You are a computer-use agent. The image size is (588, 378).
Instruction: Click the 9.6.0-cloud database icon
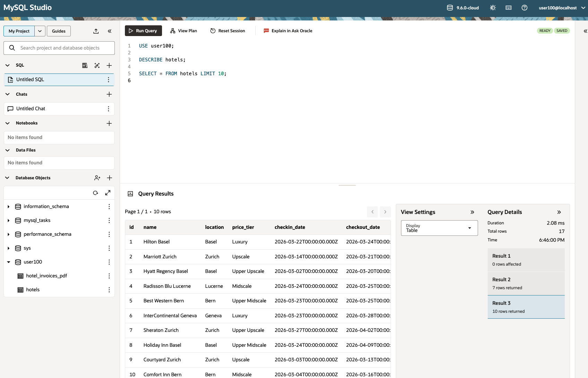[450, 8]
